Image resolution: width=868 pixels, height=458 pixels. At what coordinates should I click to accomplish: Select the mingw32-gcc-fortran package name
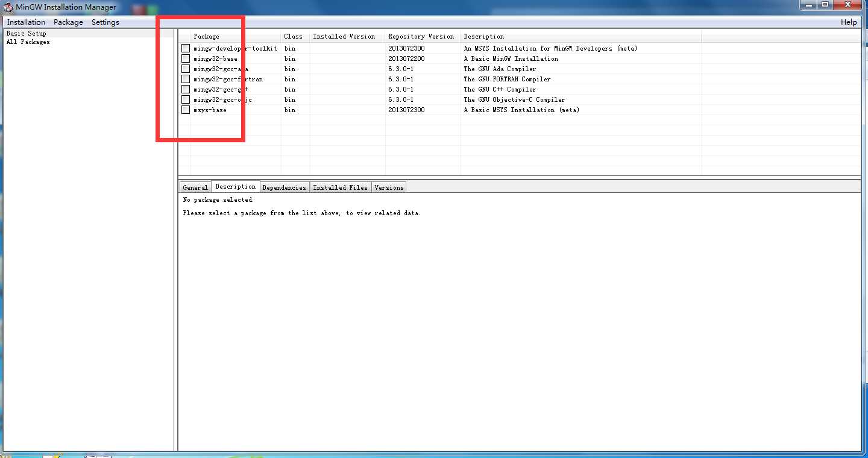click(228, 79)
